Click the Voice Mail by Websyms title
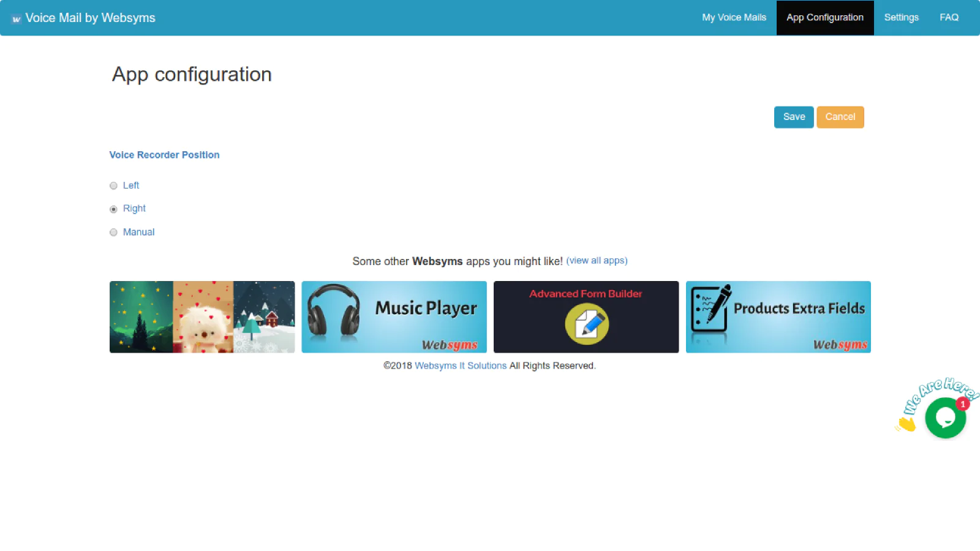980x551 pixels. [x=90, y=18]
